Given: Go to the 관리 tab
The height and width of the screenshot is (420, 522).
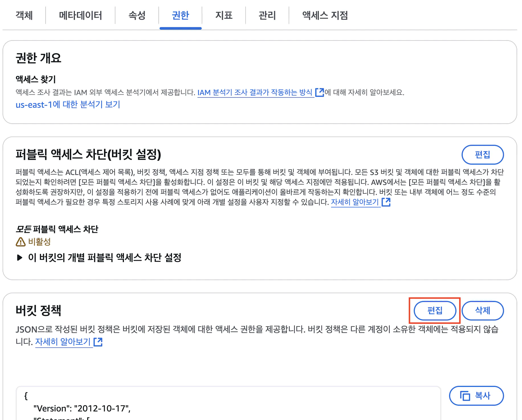Looking at the screenshot, I should pos(267,15).
